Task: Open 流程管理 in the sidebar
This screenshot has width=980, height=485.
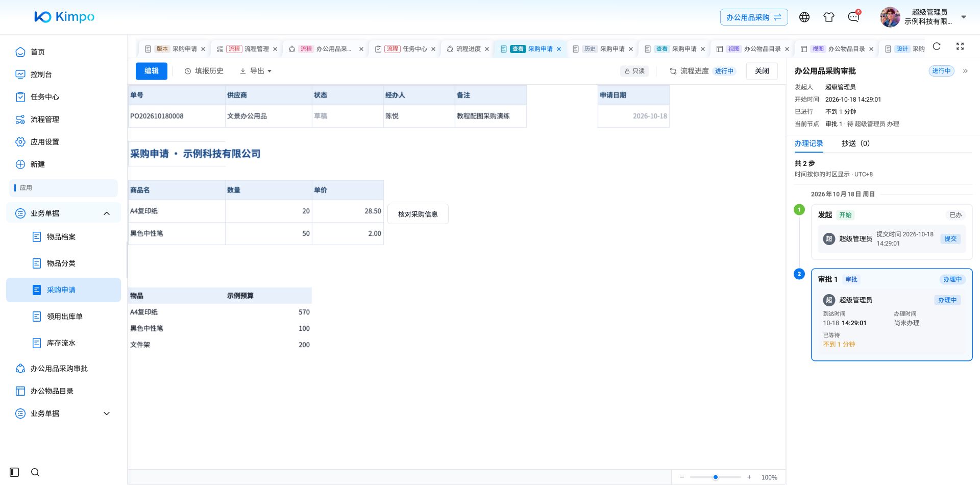Action: 63,119
